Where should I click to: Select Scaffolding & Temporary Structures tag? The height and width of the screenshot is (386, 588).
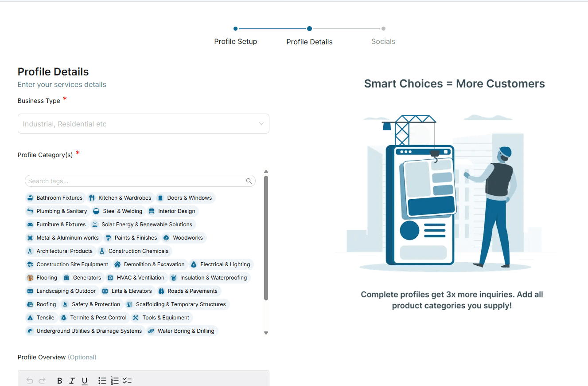176,304
